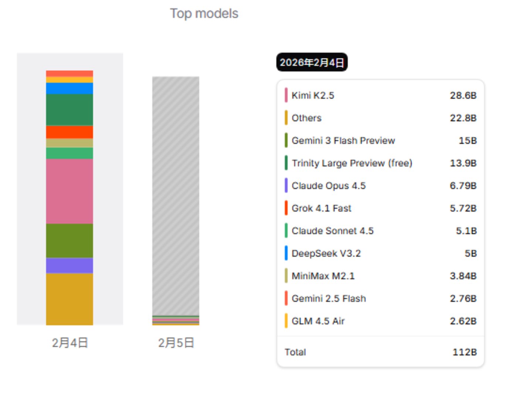
Task: Click the 2026年2月4日 date tooltip label
Action: [312, 62]
